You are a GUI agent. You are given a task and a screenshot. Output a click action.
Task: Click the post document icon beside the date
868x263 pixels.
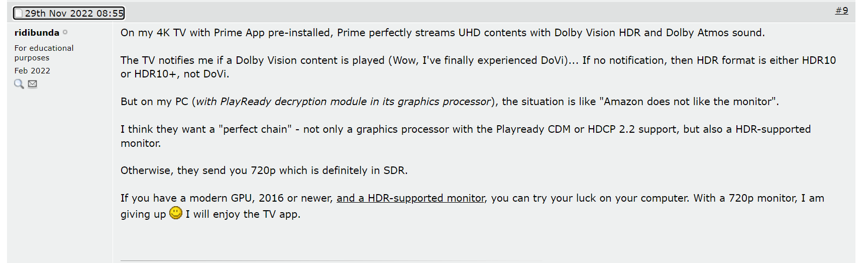point(19,14)
